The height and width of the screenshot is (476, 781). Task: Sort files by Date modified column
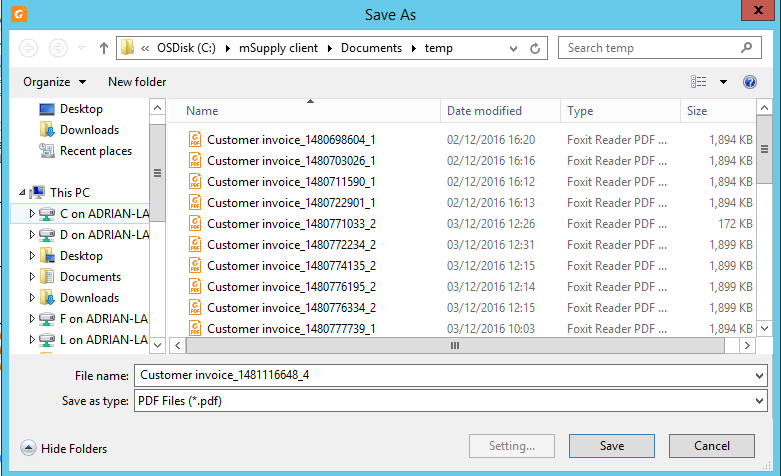[484, 111]
